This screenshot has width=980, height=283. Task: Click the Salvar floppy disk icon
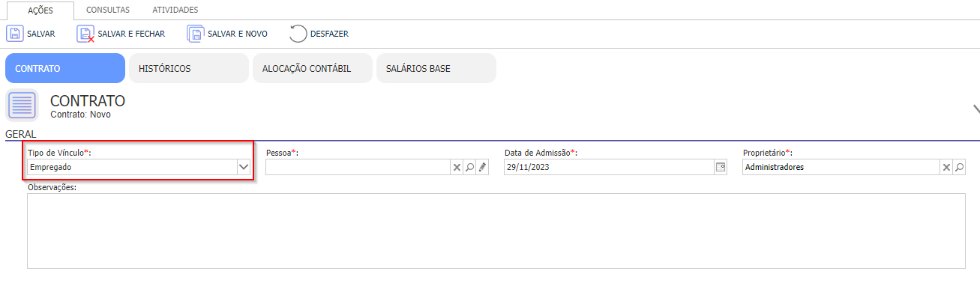coord(14,34)
